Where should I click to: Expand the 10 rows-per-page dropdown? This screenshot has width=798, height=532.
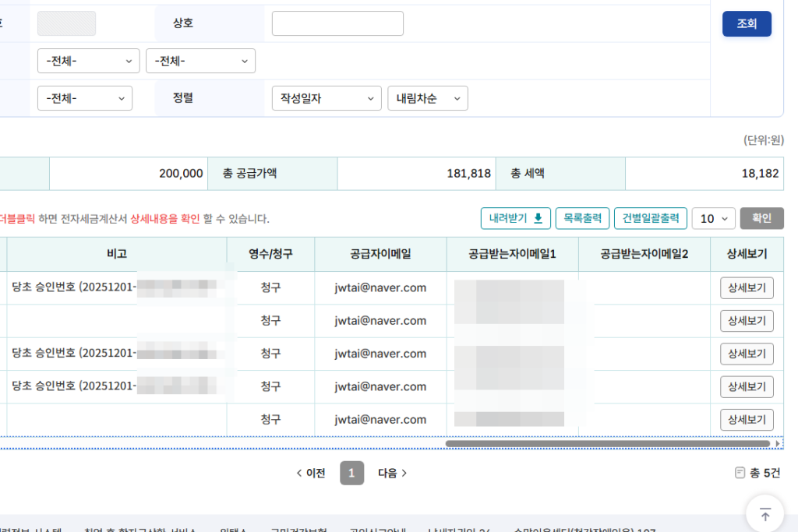pyautogui.click(x=713, y=219)
